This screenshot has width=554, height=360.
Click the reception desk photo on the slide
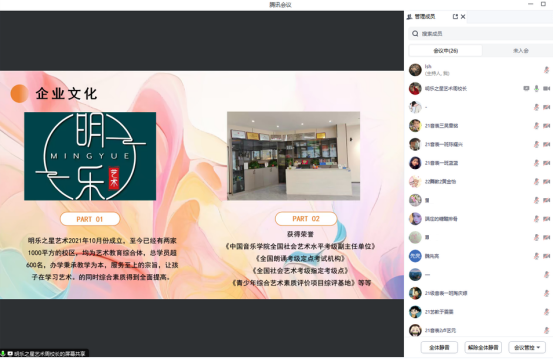point(293,156)
